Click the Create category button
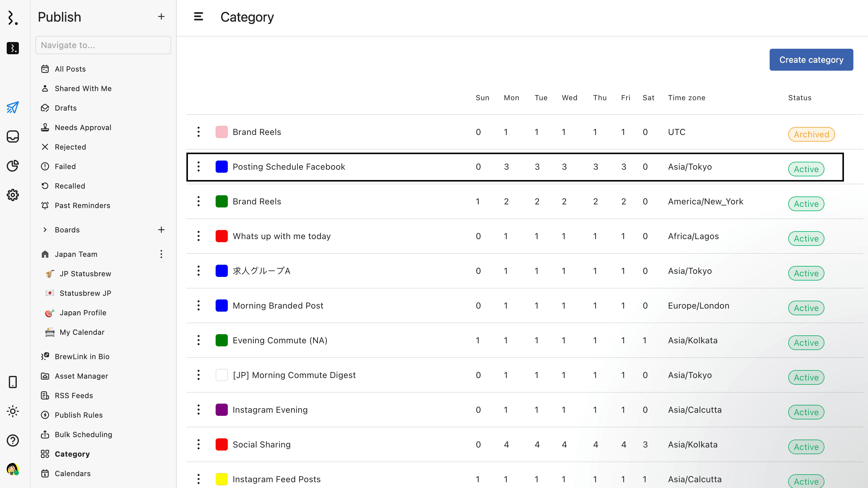 pyautogui.click(x=811, y=60)
